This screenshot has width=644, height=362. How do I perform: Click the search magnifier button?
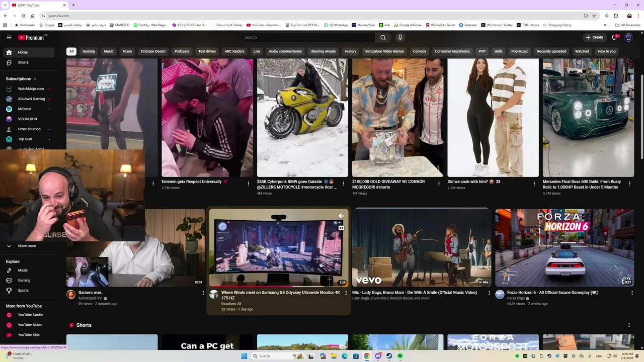click(383, 37)
